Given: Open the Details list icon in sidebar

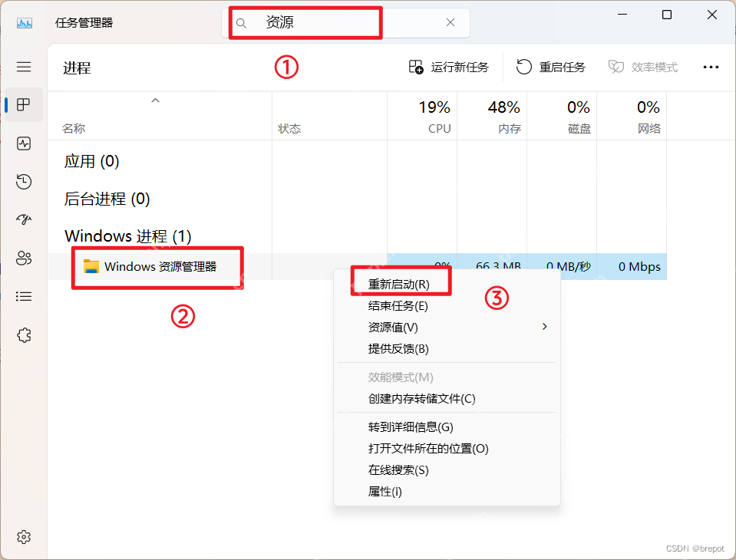Looking at the screenshot, I should 24,296.
